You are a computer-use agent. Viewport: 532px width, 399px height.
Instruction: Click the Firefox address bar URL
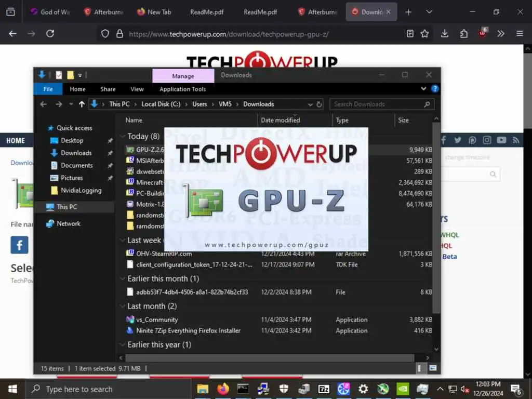tap(229, 34)
